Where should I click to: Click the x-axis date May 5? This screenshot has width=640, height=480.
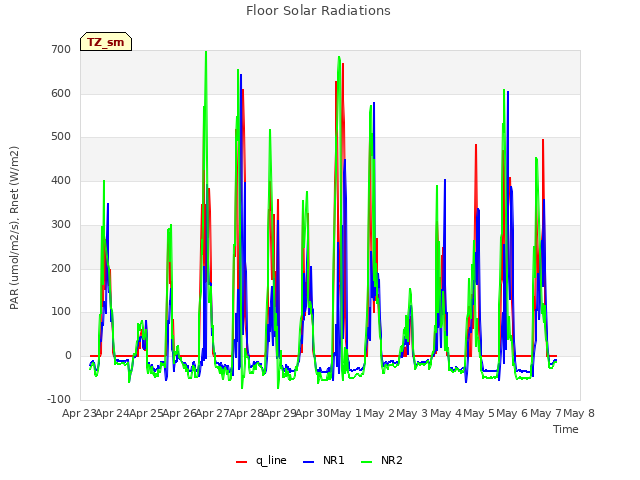(x=479, y=413)
